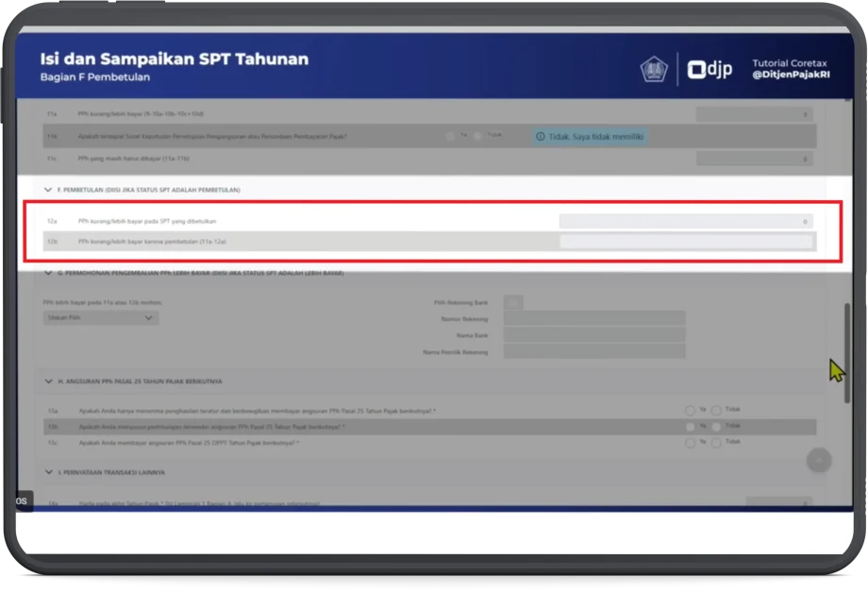Open the 'Silakan Pilih' dropdown
Image resolution: width=868 pixels, height=593 pixels.
click(101, 318)
